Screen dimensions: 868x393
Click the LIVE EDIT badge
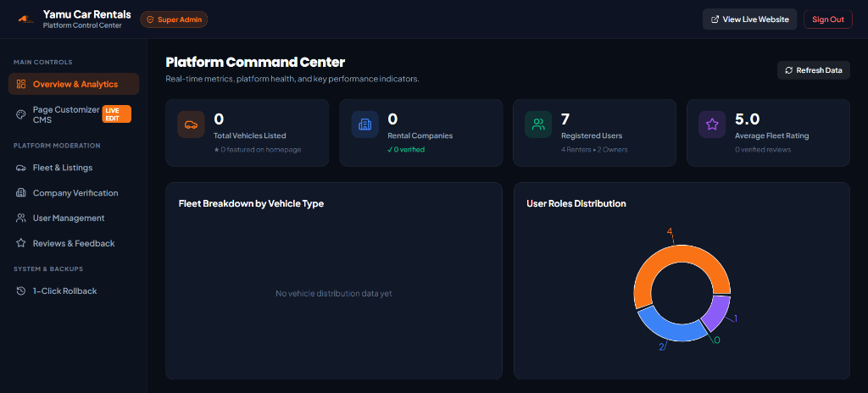click(116, 114)
